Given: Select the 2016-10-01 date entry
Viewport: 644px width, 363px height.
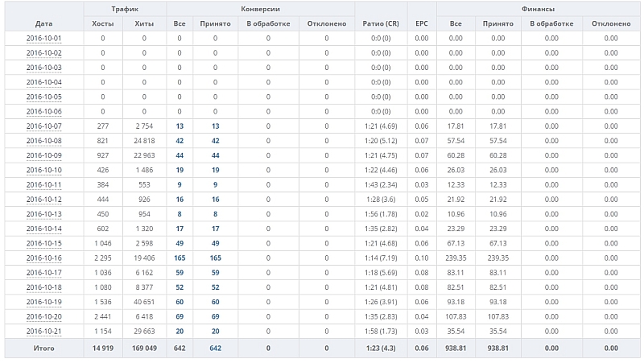Looking at the screenshot, I should 43,38.
